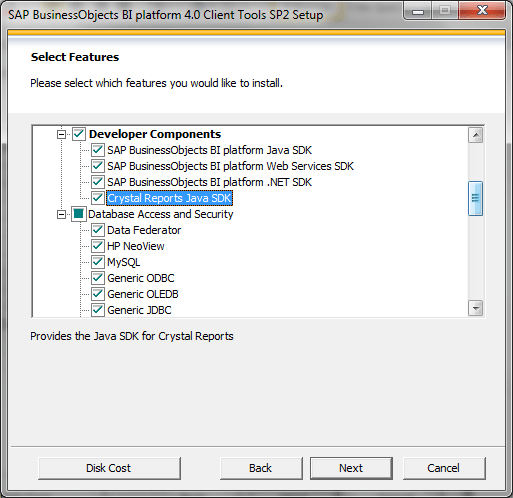Click the scroll down arrow in feature list
This screenshot has width=513, height=498.
pyautogui.click(x=476, y=308)
